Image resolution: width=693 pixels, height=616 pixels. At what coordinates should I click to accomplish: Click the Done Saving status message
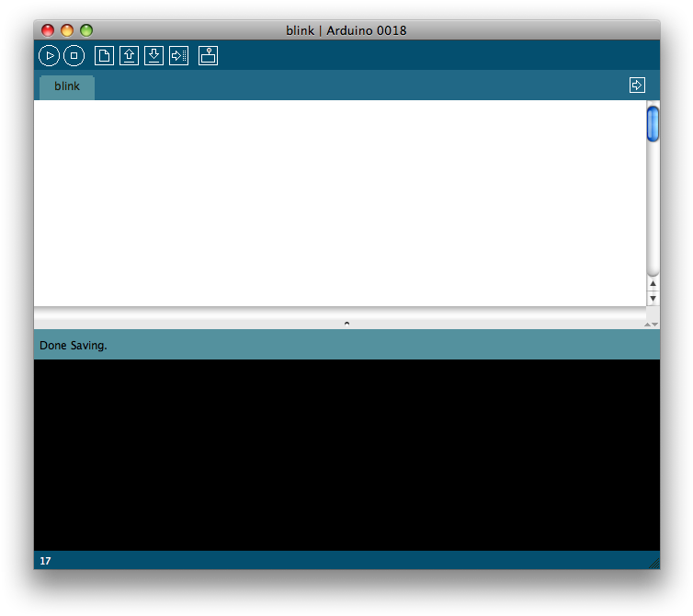click(x=74, y=346)
